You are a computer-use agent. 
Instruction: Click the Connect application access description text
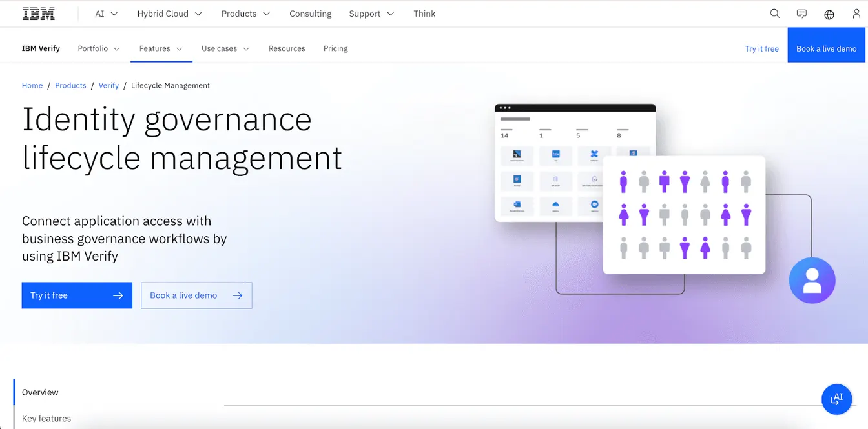click(x=125, y=239)
